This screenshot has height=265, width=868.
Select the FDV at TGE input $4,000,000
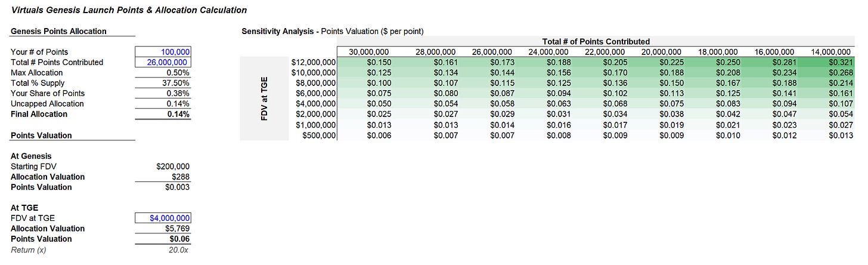pos(163,218)
